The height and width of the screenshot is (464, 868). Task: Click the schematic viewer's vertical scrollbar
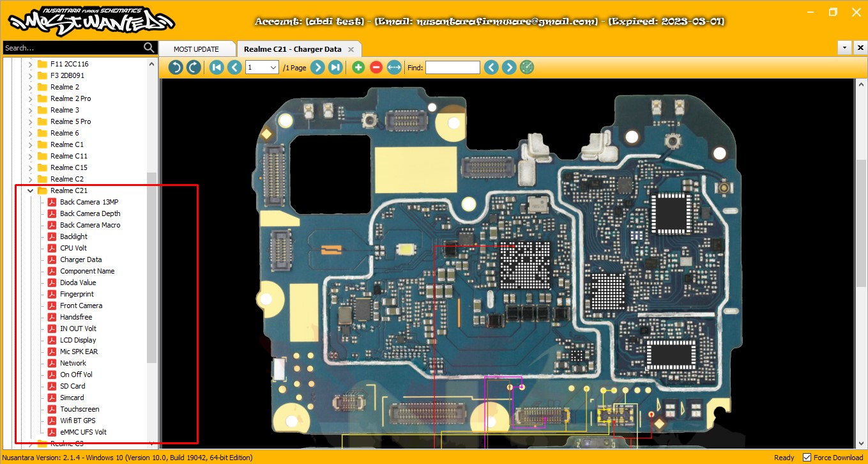coord(860,222)
